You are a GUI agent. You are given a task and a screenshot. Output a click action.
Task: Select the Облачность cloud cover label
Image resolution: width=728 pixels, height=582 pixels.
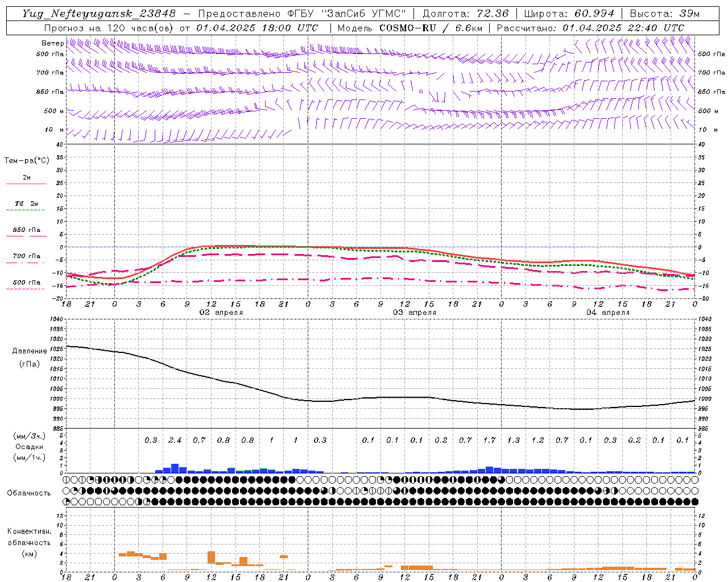point(28,493)
